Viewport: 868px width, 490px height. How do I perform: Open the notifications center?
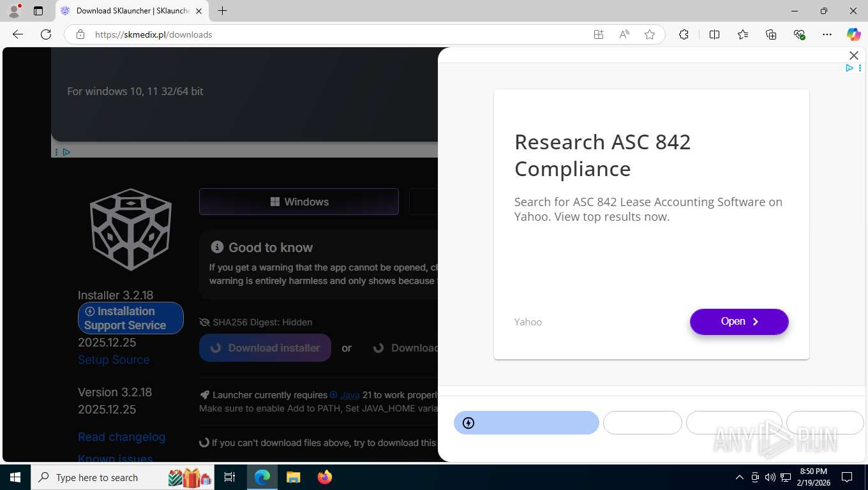coord(847,477)
